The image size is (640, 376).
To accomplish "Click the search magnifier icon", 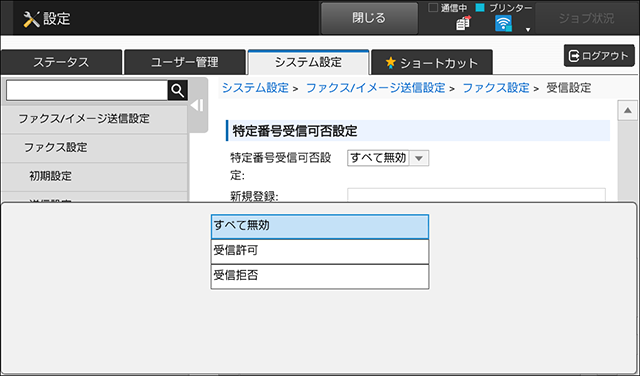I will coord(178,90).
